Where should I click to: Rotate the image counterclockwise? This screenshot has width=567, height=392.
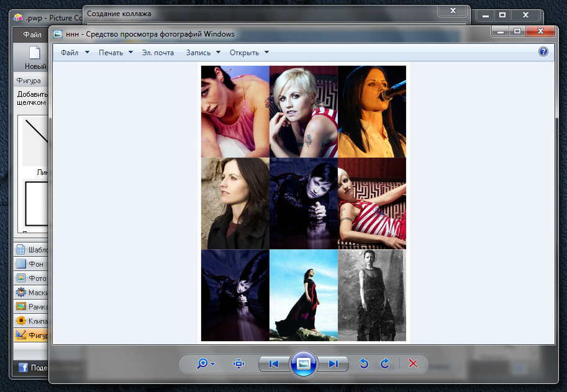pyautogui.click(x=364, y=363)
